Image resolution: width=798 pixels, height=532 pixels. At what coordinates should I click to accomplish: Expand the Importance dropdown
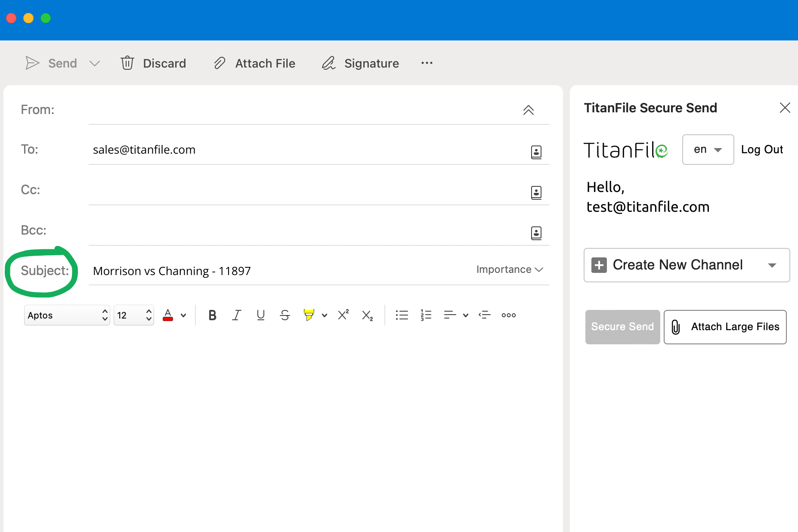pos(510,269)
